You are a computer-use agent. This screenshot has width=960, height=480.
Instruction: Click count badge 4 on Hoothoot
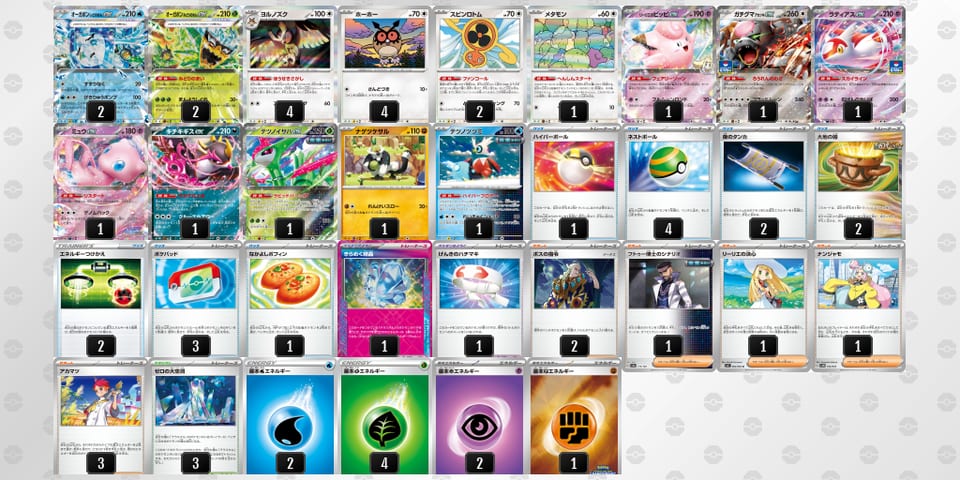tap(384, 111)
